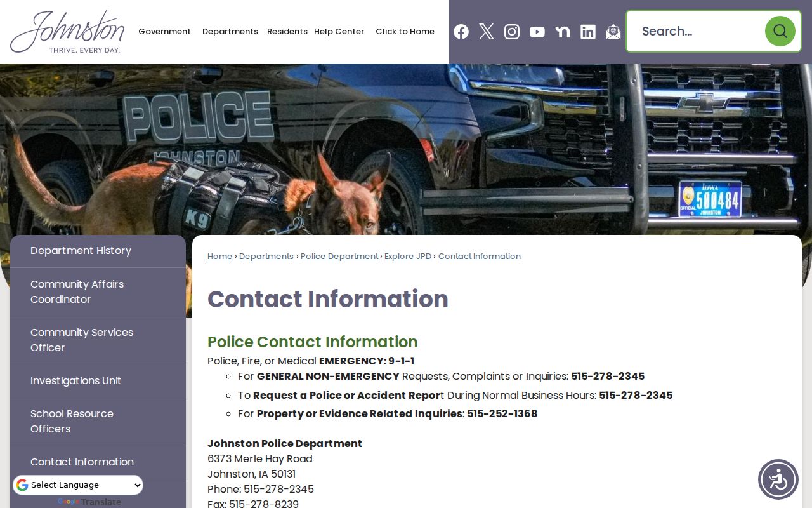Open Community Services Officer sidebar link
Viewport: 812px width, 508px height.
point(98,340)
